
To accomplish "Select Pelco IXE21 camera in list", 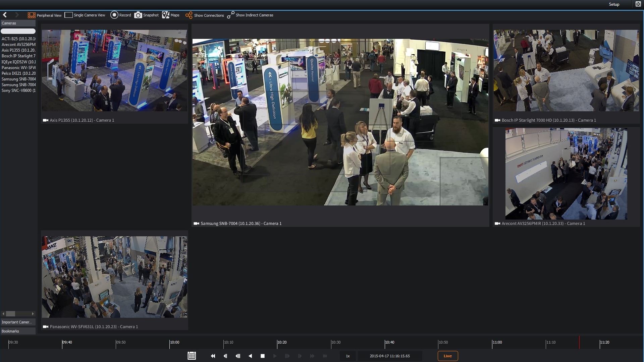I will coord(18,73).
